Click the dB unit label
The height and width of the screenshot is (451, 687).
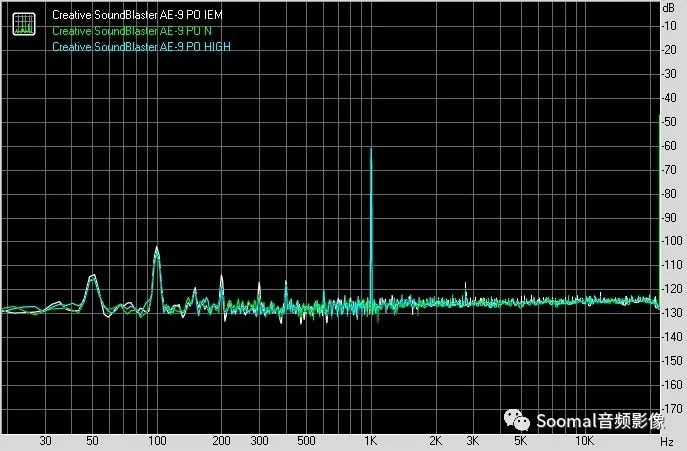click(668, 8)
